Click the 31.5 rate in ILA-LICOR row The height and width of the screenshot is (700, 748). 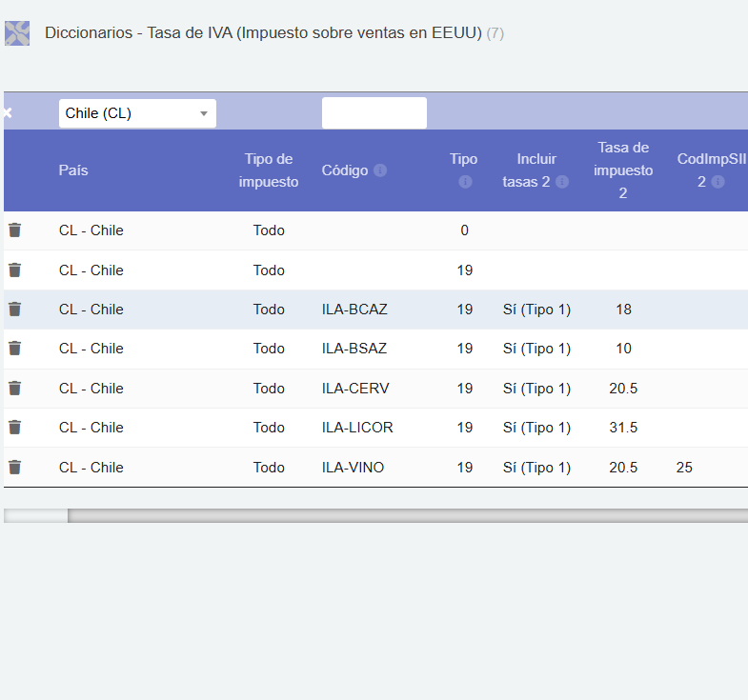tap(623, 428)
